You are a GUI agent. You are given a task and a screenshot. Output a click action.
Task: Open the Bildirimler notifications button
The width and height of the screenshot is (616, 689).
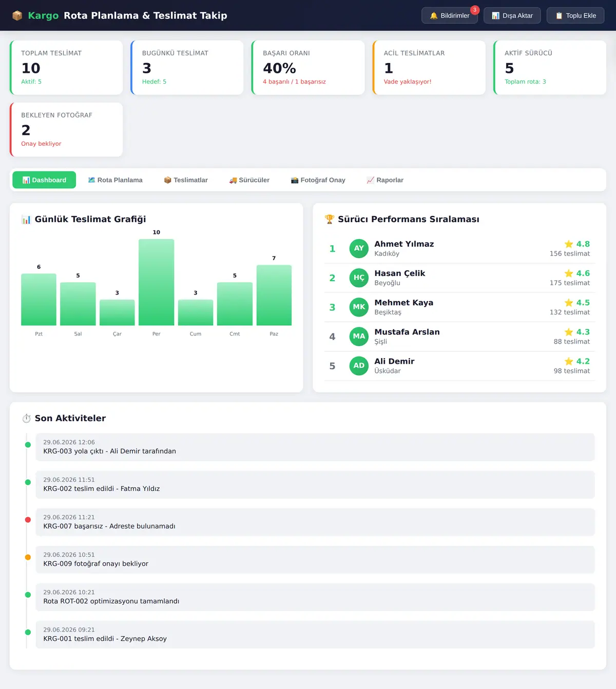pyautogui.click(x=450, y=15)
